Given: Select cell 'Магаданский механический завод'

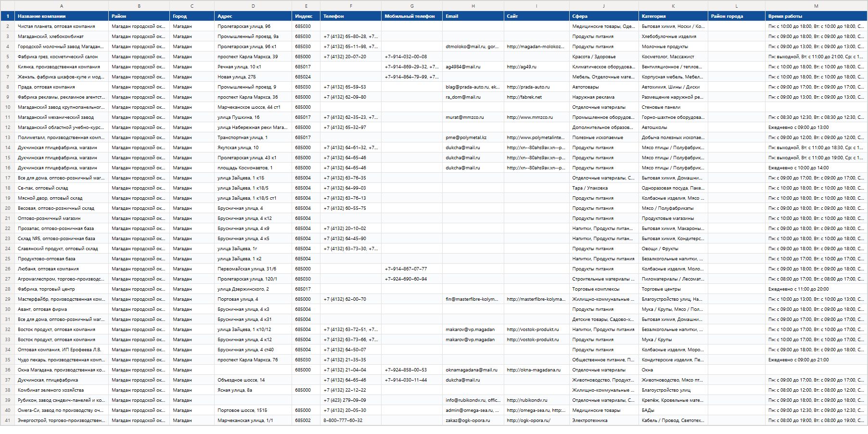Looking at the screenshot, I should pos(62,117).
